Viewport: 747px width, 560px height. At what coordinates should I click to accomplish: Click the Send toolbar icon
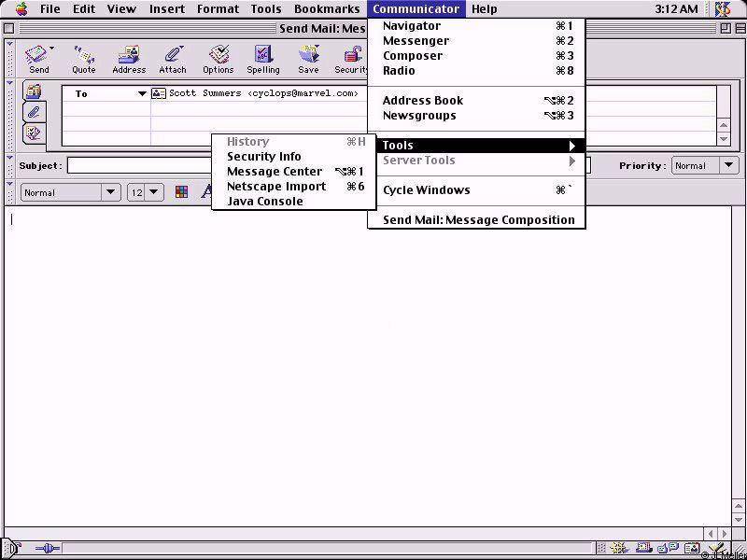pyautogui.click(x=38, y=55)
